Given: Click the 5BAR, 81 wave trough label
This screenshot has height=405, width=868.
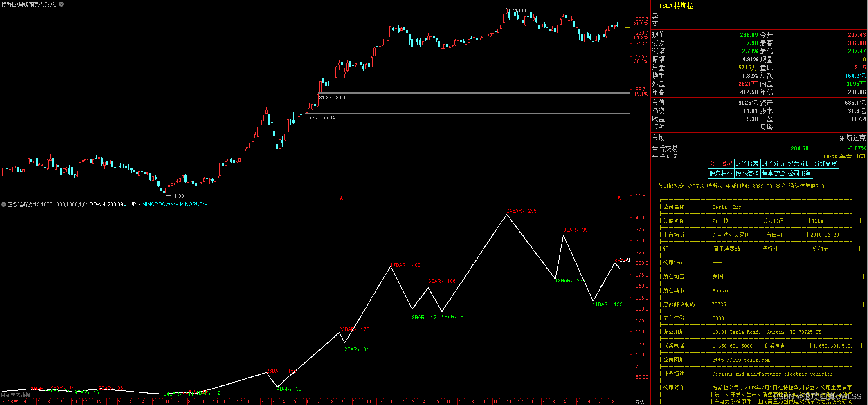Looking at the screenshot, I should coord(454,317).
